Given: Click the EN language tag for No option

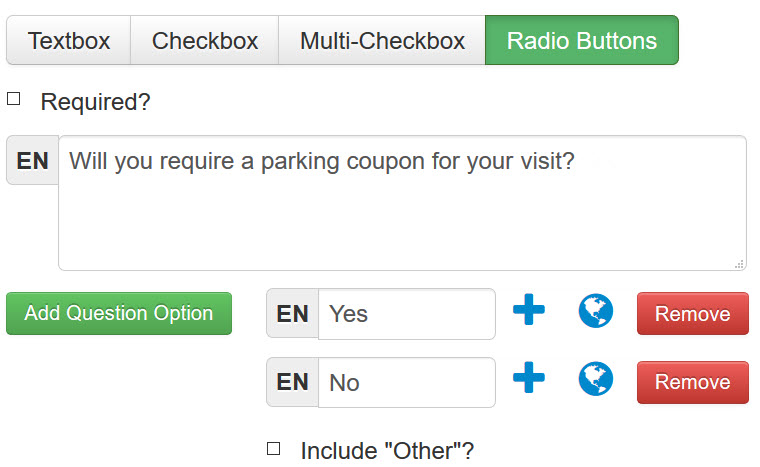Looking at the screenshot, I should [x=292, y=382].
